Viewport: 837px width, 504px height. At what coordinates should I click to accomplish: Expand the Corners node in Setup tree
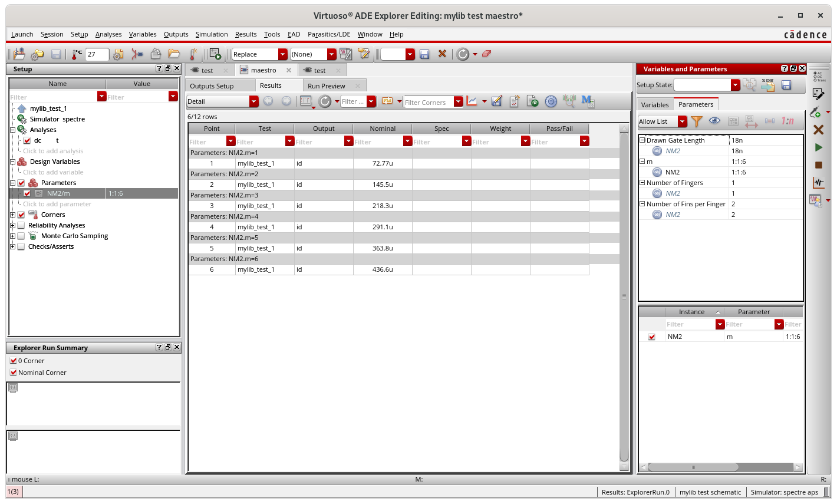(12, 215)
